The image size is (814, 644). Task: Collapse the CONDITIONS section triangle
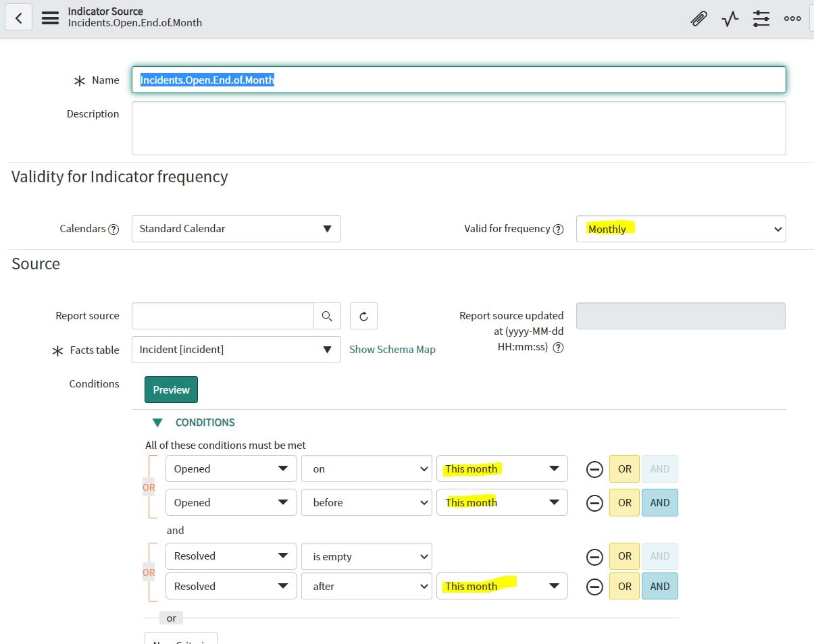pyautogui.click(x=157, y=422)
